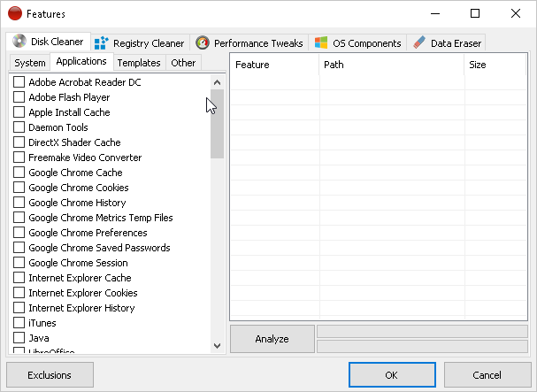
Task: Open the Other sub-tab
Action: point(183,63)
